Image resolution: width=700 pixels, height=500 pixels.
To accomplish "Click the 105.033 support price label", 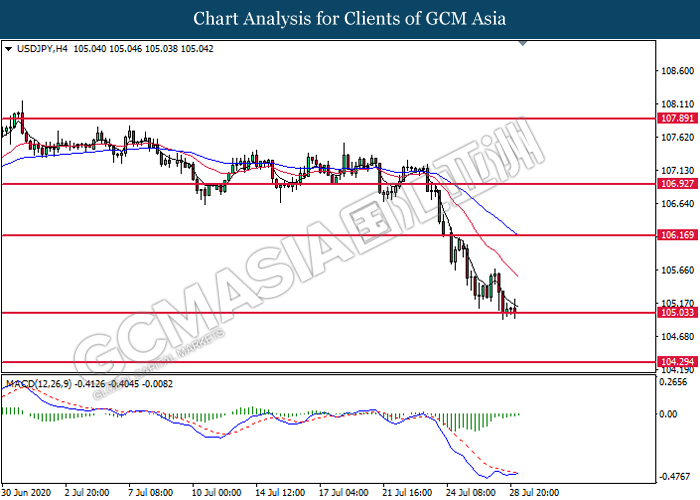I will 677,312.
